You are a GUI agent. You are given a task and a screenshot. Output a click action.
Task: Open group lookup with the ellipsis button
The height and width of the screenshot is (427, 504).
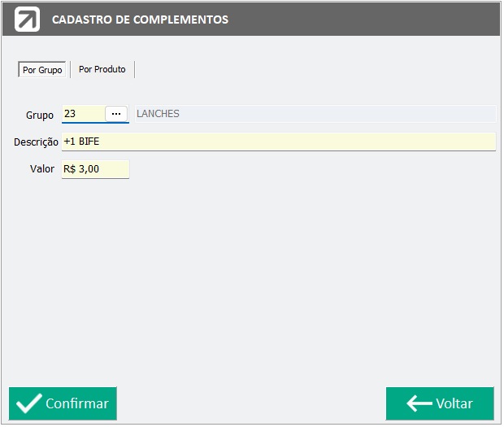(x=116, y=114)
